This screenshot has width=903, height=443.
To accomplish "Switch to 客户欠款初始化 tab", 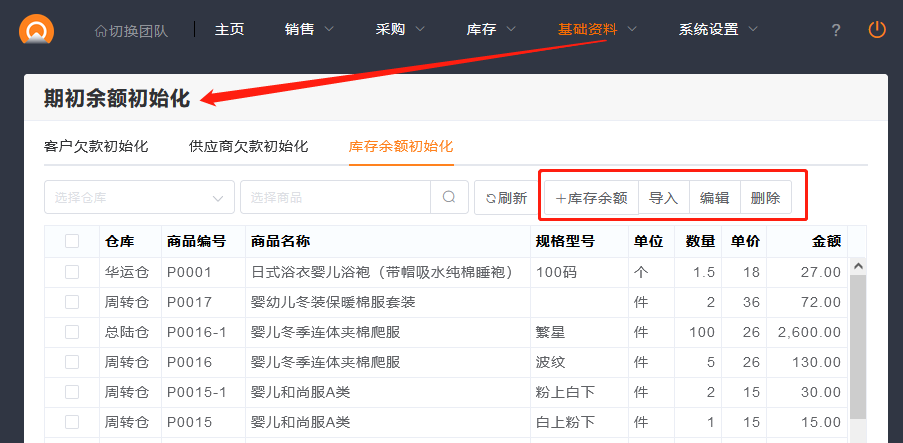I will click(96, 146).
